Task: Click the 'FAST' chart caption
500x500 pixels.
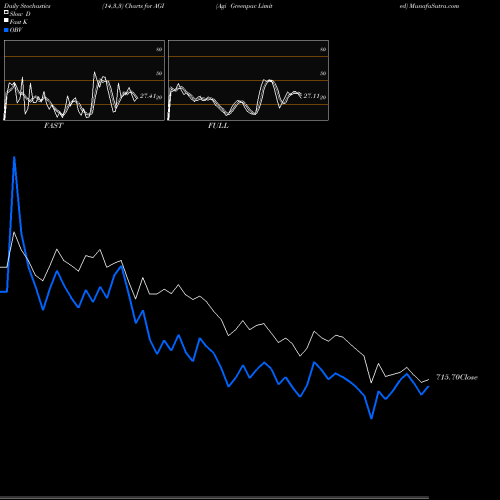Action: click(53, 125)
